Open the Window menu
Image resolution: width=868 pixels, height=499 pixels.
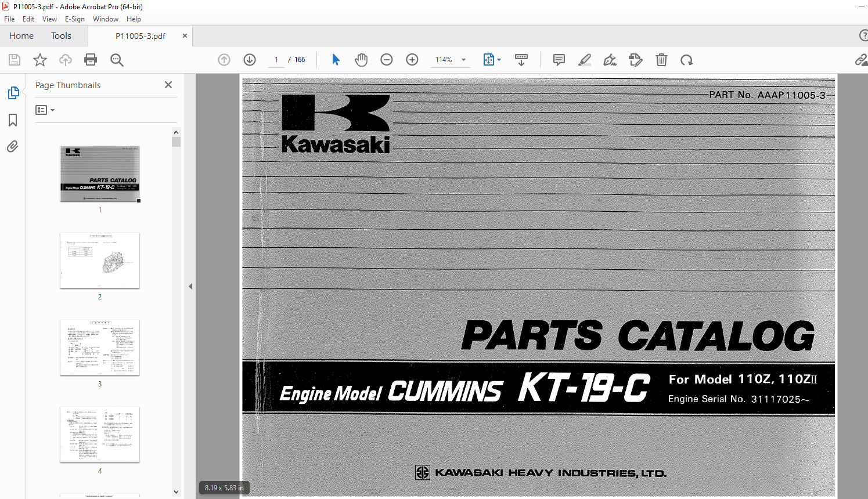coord(106,19)
